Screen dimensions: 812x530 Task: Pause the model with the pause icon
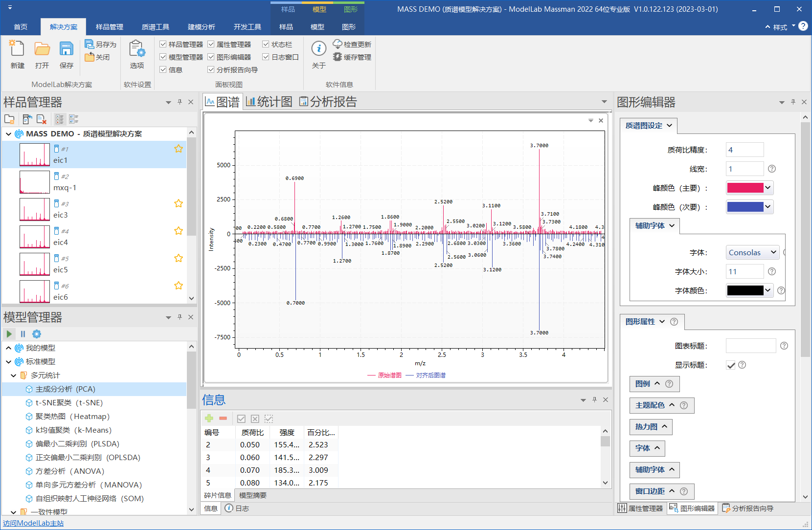click(x=23, y=334)
